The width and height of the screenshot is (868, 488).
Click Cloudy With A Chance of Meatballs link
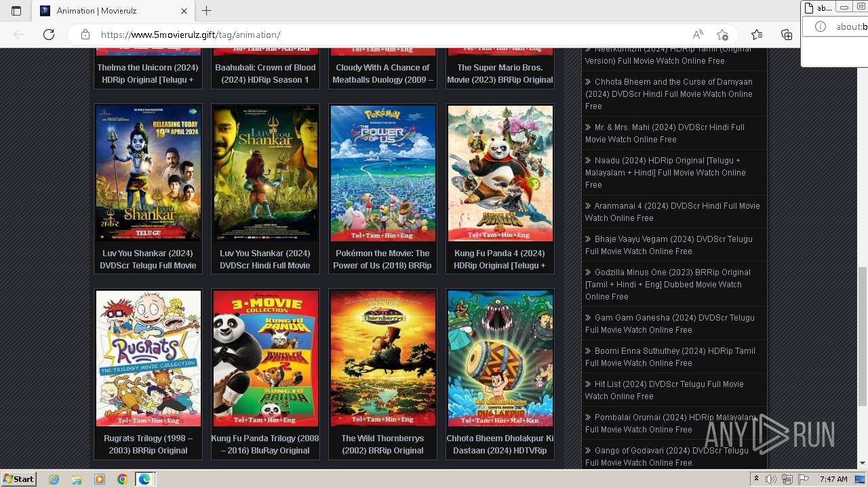382,74
